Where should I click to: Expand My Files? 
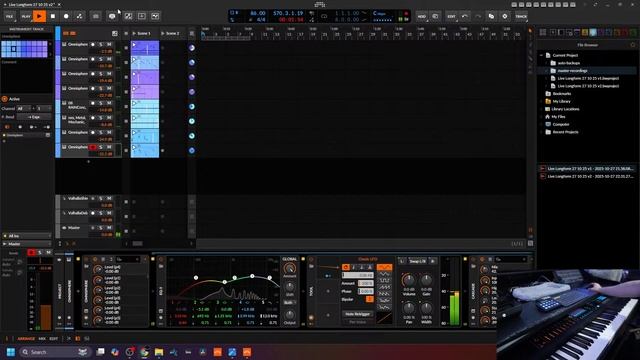[542, 117]
